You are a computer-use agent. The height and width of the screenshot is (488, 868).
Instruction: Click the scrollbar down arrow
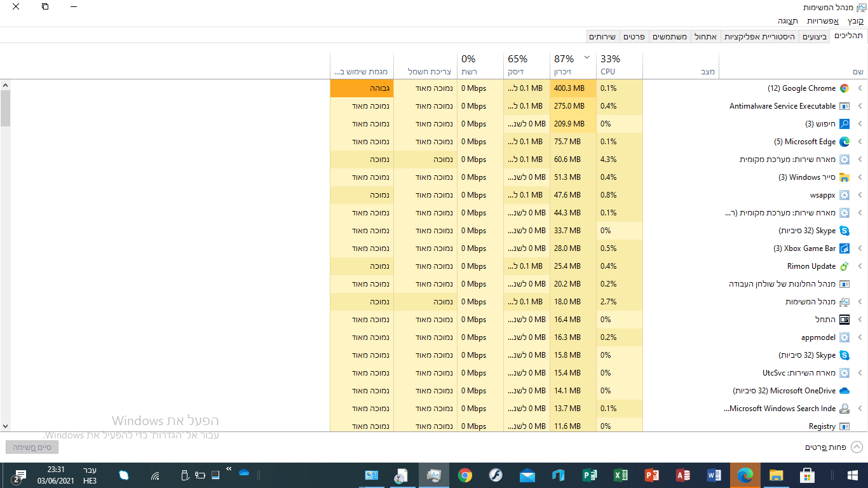coord(5,426)
